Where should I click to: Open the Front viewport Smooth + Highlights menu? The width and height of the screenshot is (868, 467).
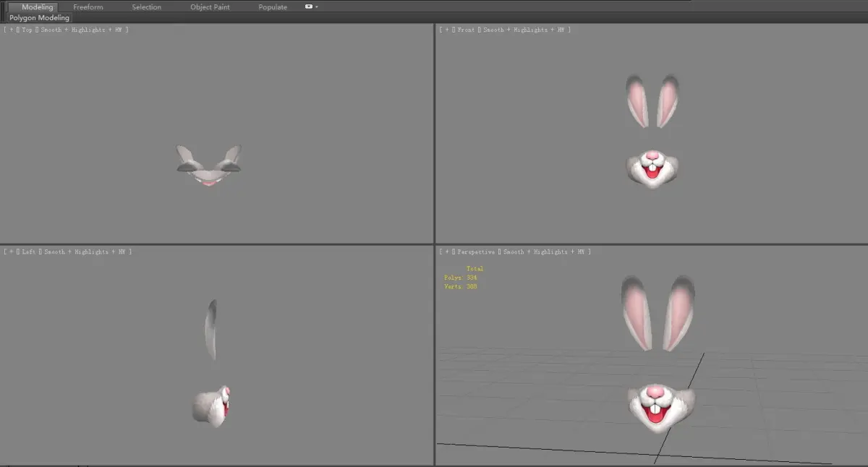point(523,30)
